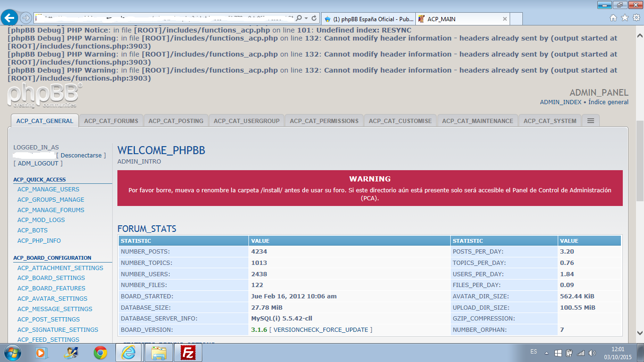Expand the address bar search dropdown arrow

pyautogui.click(x=306, y=18)
